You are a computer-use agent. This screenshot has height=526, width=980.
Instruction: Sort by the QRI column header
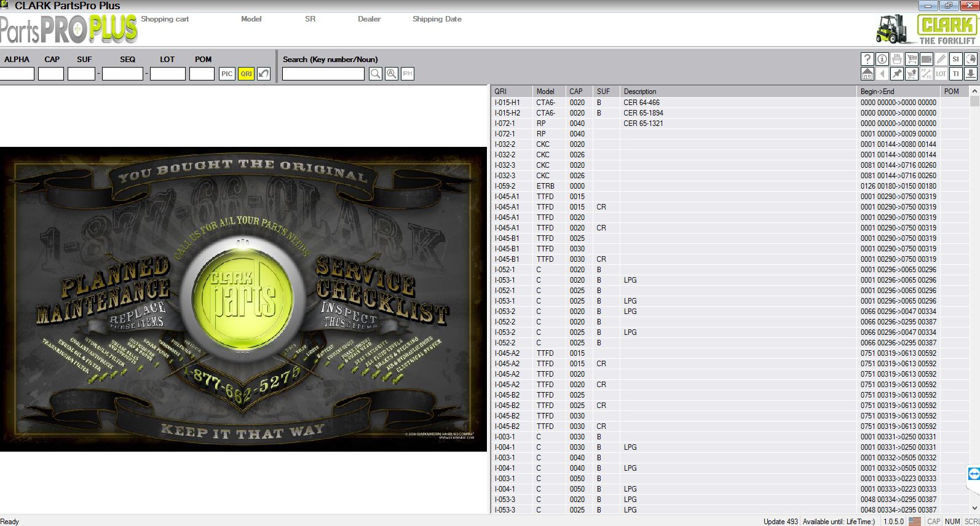click(511, 92)
